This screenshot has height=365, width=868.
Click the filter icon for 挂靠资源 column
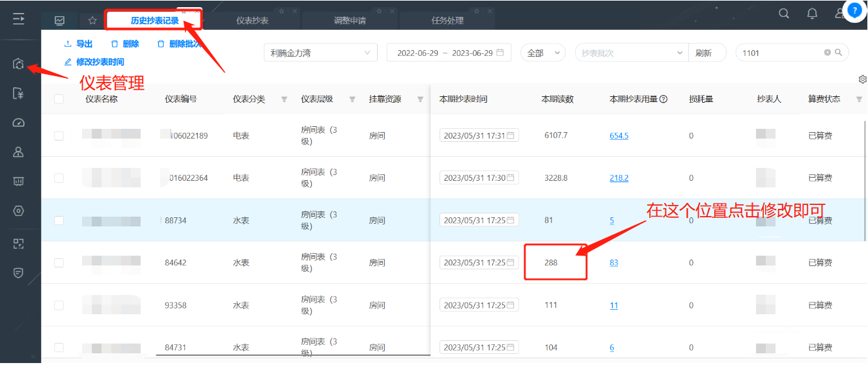[420, 100]
